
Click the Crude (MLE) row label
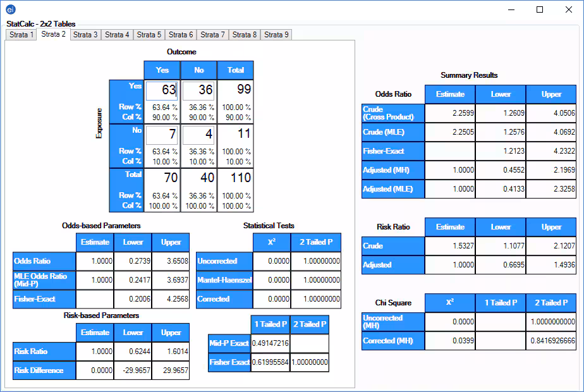[x=393, y=132]
